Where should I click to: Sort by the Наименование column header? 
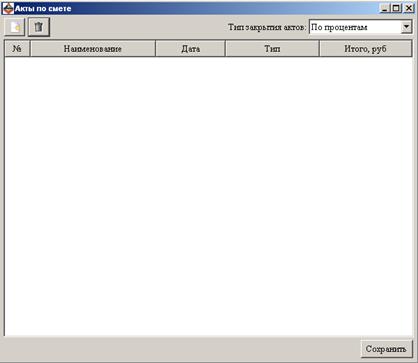coord(93,49)
